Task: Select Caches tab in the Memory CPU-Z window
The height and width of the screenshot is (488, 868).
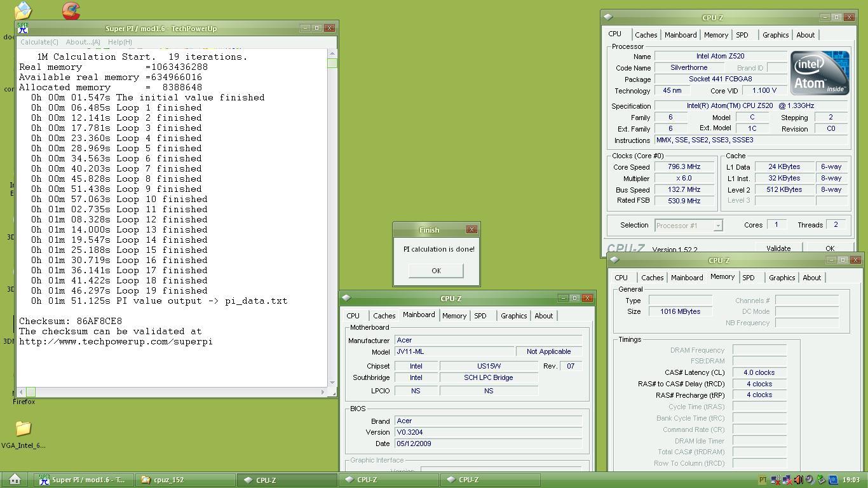Action: point(652,278)
